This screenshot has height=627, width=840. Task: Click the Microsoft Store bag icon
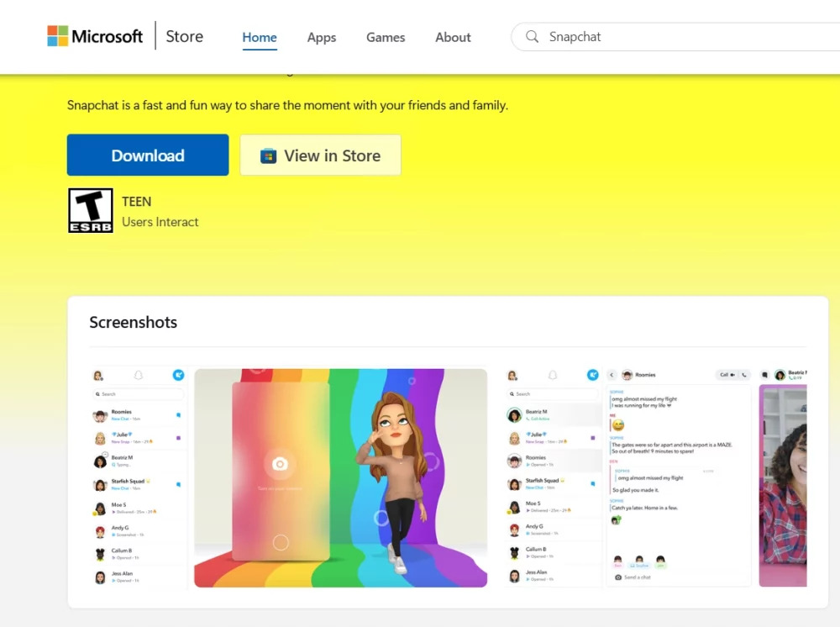[268, 155]
